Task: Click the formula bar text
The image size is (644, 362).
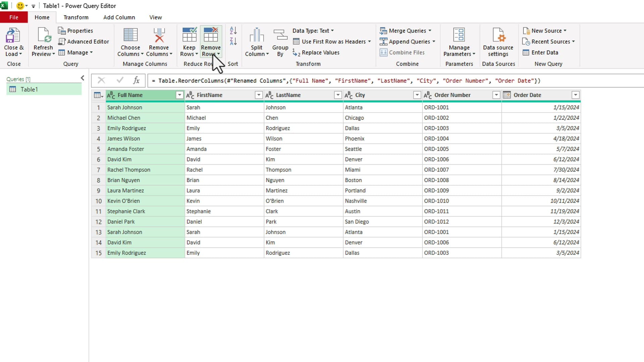Action: 346,81
